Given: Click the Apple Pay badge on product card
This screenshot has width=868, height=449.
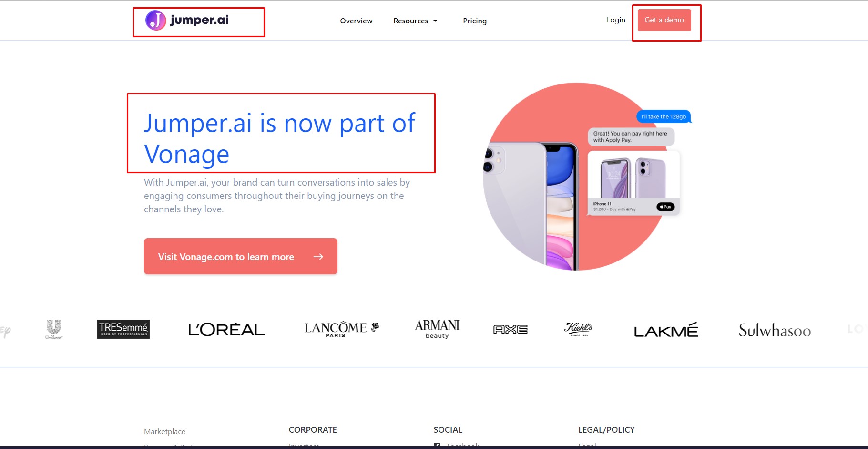Looking at the screenshot, I should (665, 207).
